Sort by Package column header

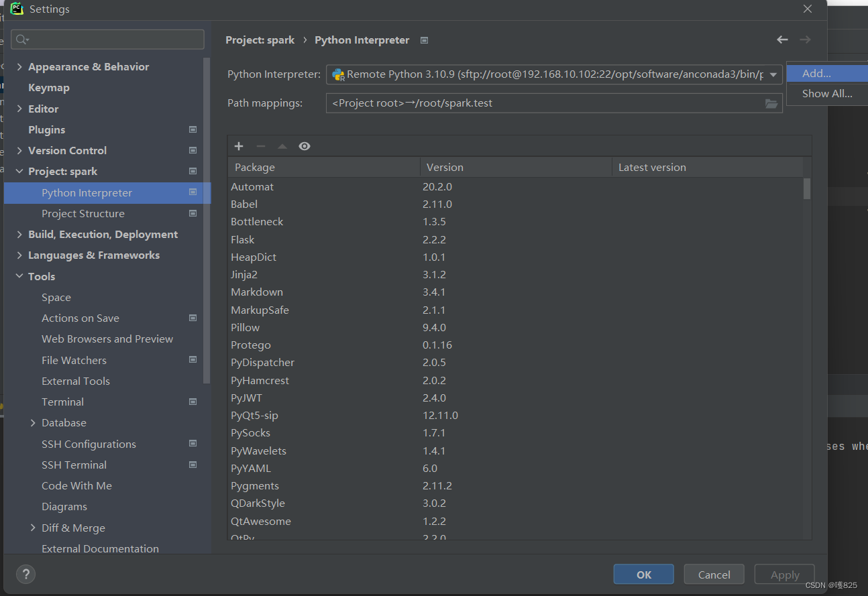[x=324, y=167]
